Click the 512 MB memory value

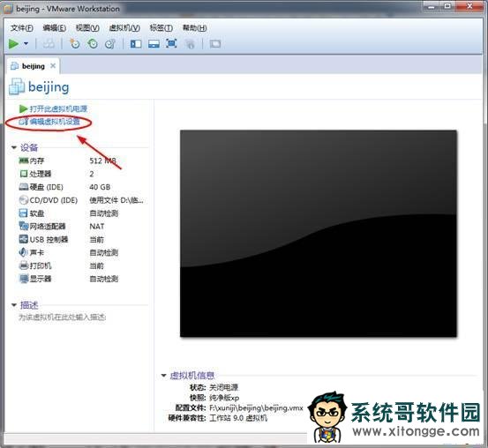click(x=103, y=161)
